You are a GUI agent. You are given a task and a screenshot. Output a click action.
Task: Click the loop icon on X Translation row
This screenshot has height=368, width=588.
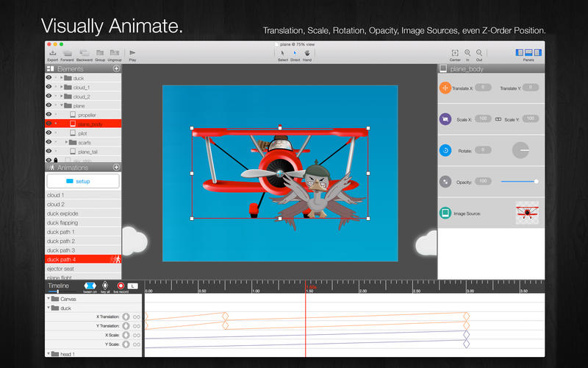coord(137,317)
